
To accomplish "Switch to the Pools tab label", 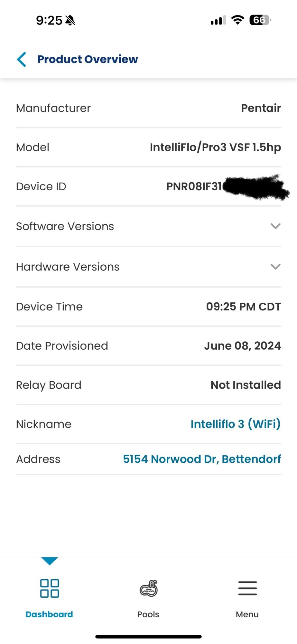I will pos(148,614).
